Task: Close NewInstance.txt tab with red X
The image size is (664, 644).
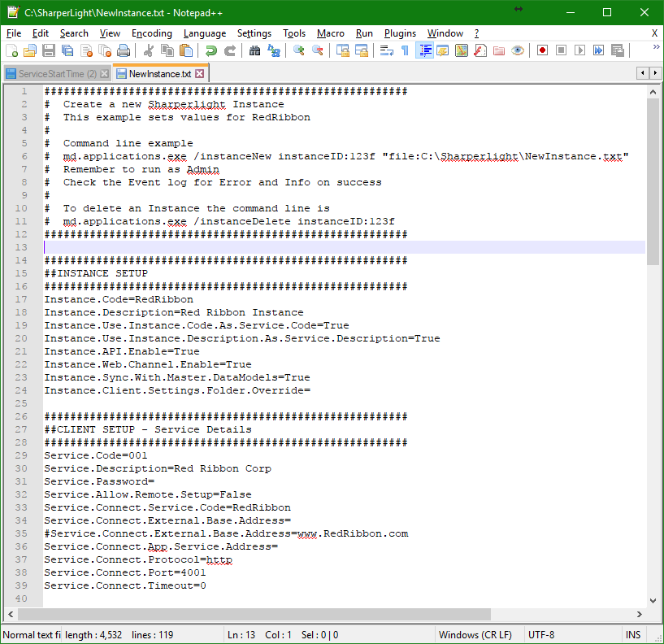Action: click(200, 74)
